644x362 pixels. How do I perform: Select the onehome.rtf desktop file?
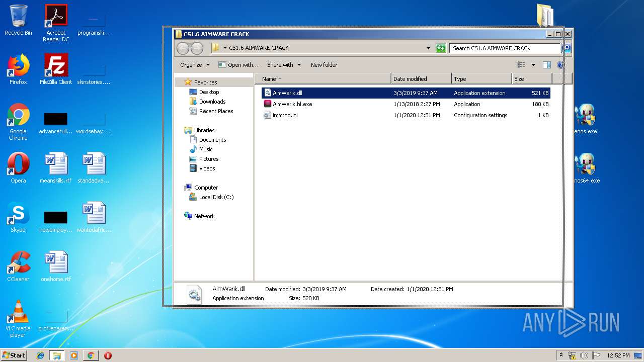[56, 266]
